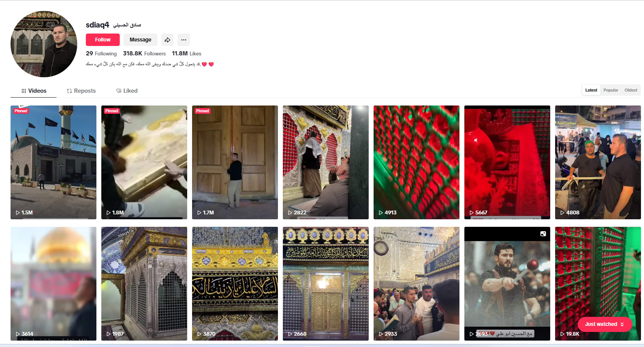The image size is (644, 347).
Task: Sort videos by Oldest
Action: (x=630, y=90)
